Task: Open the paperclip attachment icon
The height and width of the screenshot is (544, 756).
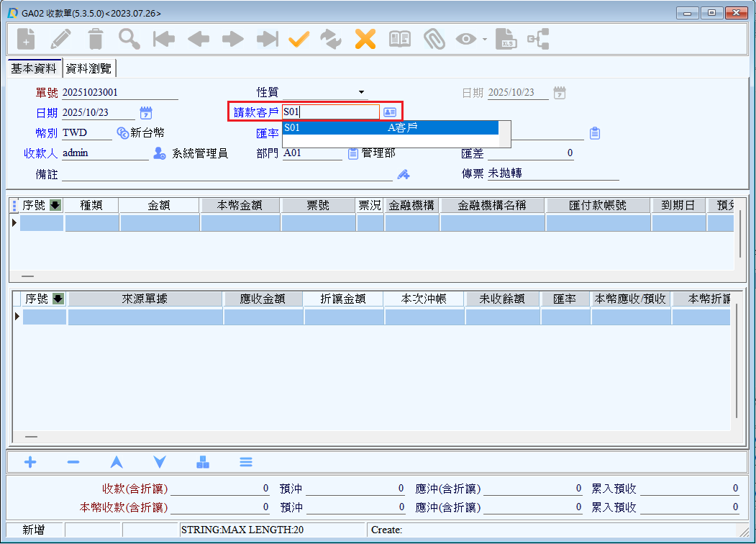Action: 434,39
